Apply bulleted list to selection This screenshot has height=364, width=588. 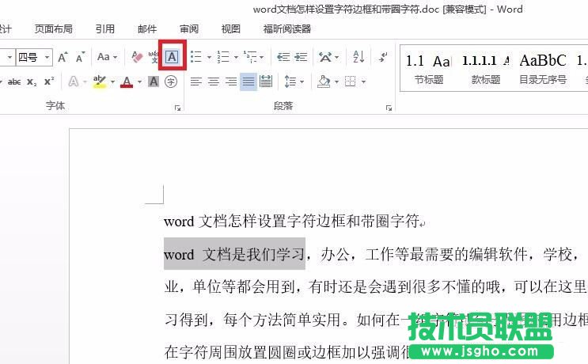196,57
